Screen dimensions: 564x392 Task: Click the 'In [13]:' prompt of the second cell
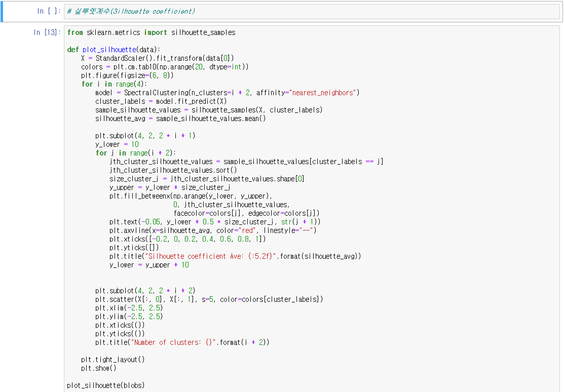(x=47, y=32)
